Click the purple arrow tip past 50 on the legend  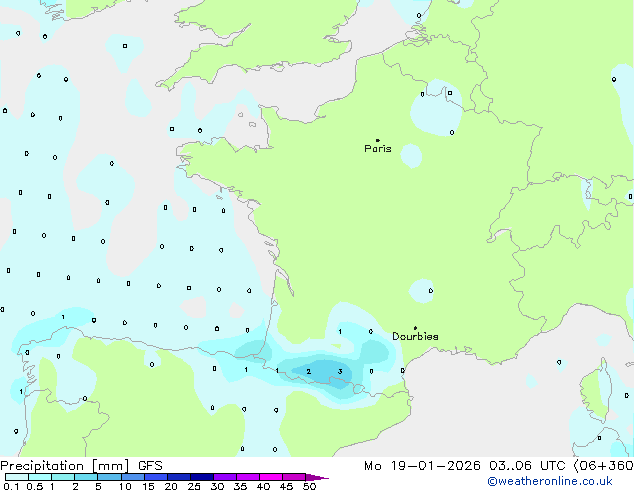[317, 477]
